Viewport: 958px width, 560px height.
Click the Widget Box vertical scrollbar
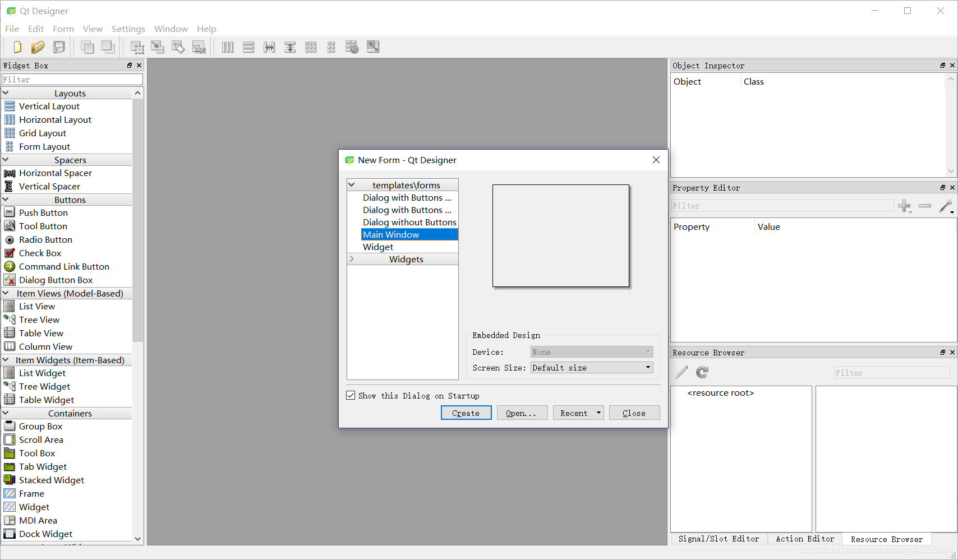click(x=138, y=220)
